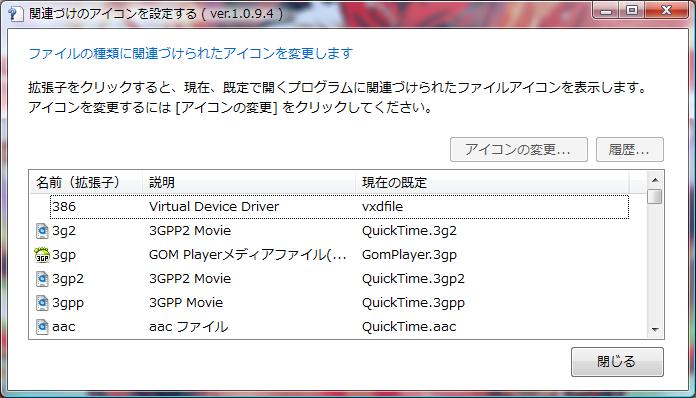
Task: Open the 履歴... history button
Action: pos(629,150)
